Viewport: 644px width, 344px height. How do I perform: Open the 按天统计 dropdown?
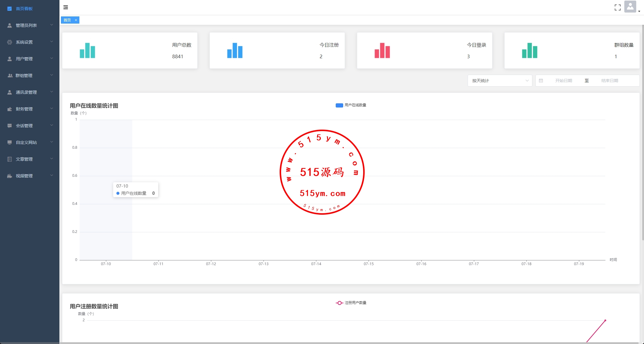click(x=500, y=81)
